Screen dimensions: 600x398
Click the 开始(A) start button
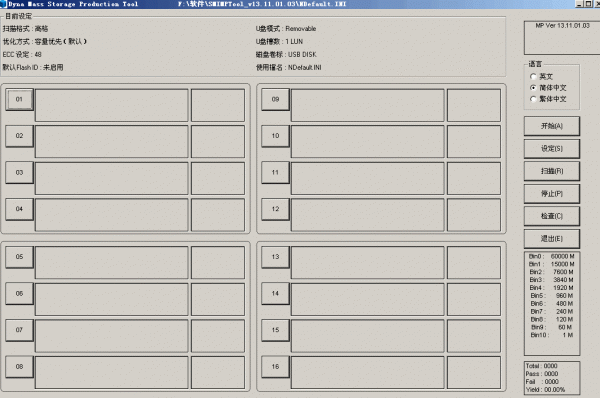click(x=552, y=126)
